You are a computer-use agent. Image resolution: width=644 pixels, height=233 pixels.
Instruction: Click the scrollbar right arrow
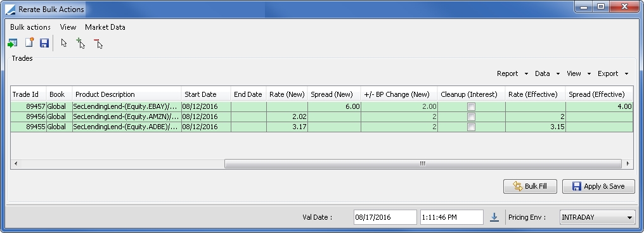pos(628,164)
